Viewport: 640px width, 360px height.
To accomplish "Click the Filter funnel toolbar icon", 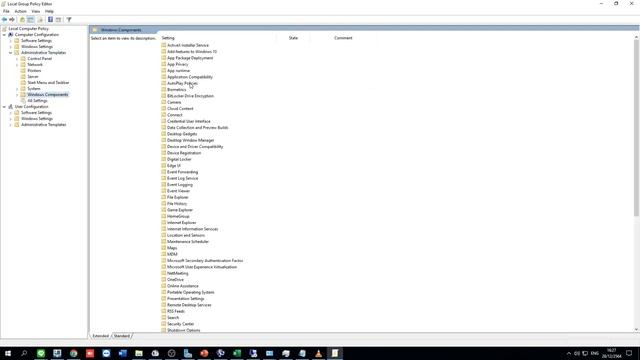I will [69, 20].
